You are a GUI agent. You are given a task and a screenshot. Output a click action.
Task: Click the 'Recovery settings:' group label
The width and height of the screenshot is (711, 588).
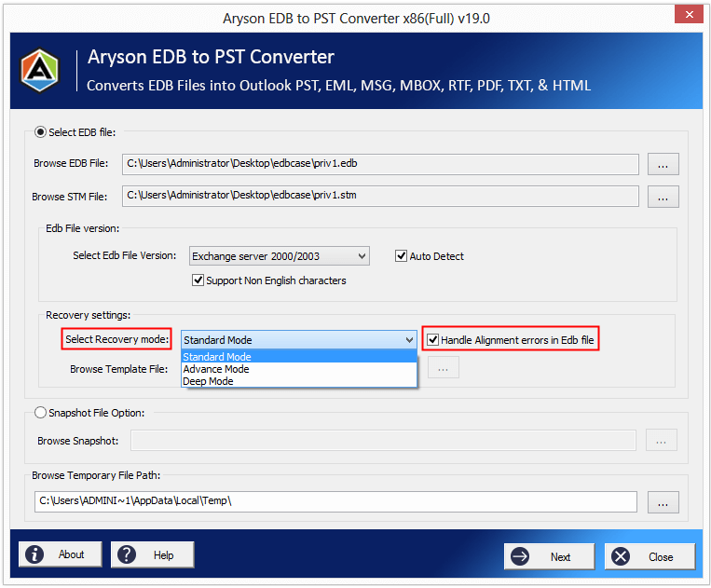(88, 315)
